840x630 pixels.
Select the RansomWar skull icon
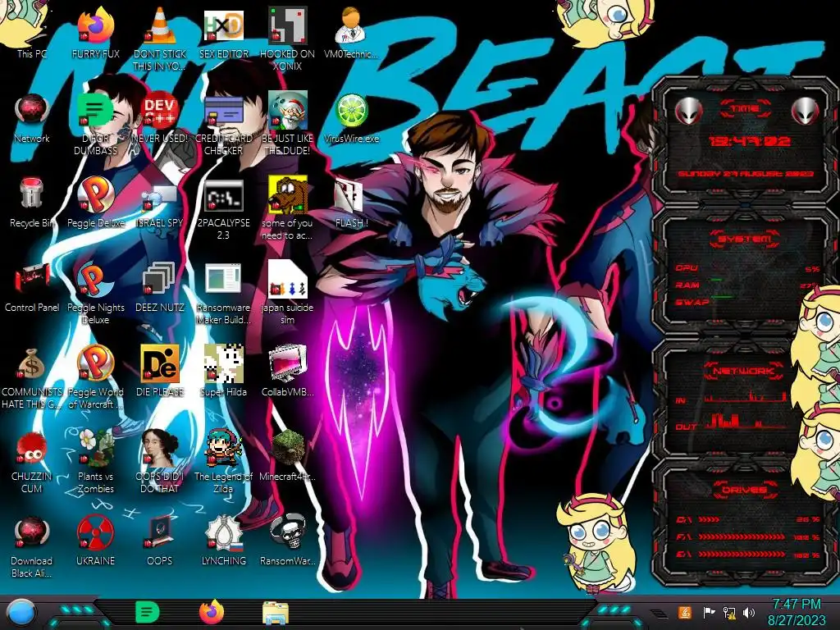(x=288, y=538)
